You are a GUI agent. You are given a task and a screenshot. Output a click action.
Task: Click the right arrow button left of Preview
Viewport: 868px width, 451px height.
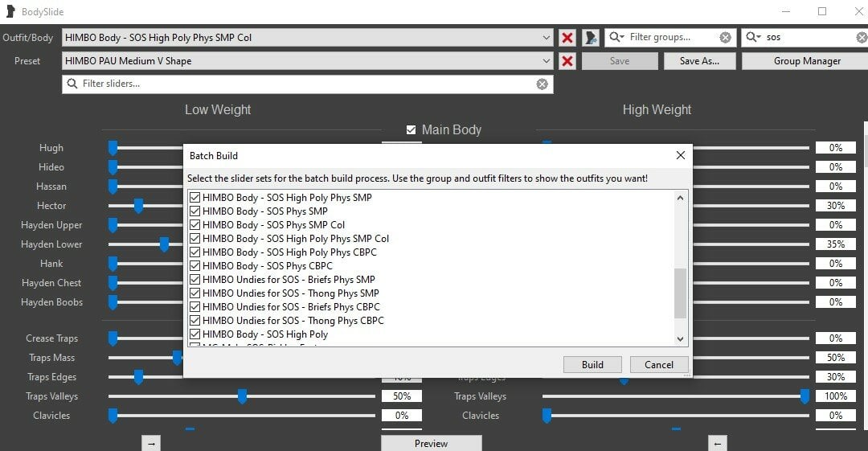point(151,443)
